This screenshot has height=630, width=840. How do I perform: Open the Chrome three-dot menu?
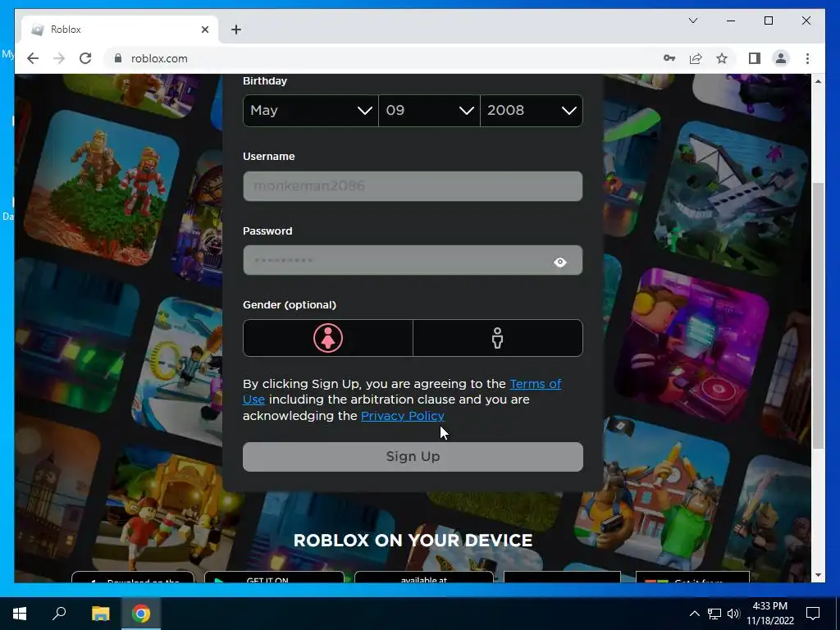click(807, 58)
